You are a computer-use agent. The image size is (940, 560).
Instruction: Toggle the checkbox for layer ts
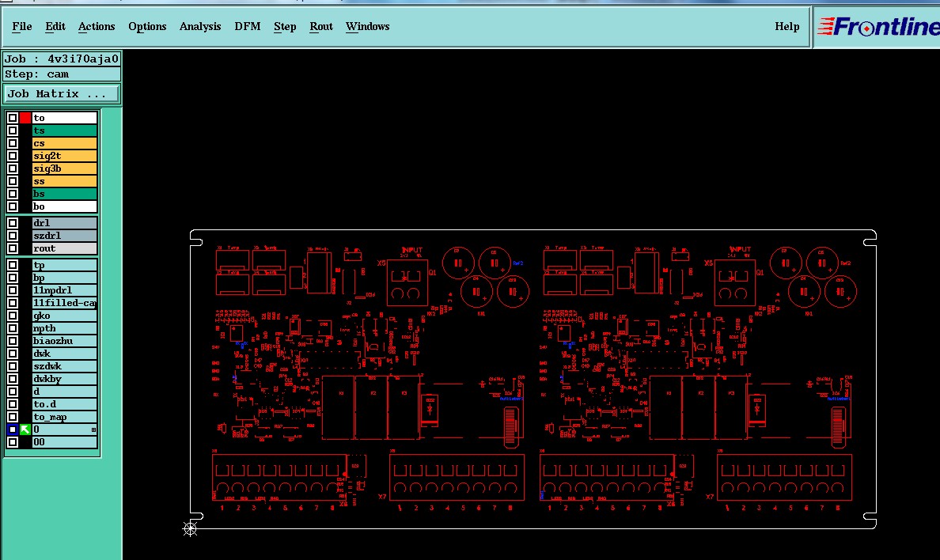click(13, 130)
